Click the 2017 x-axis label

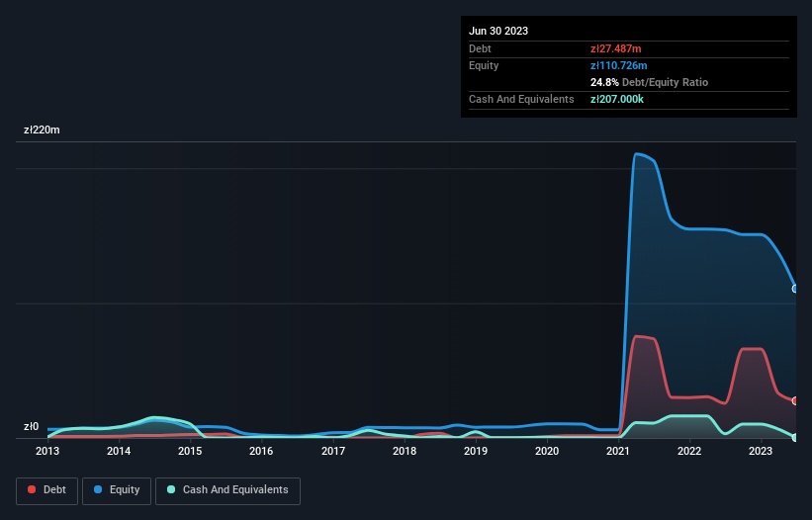point(333,451)
